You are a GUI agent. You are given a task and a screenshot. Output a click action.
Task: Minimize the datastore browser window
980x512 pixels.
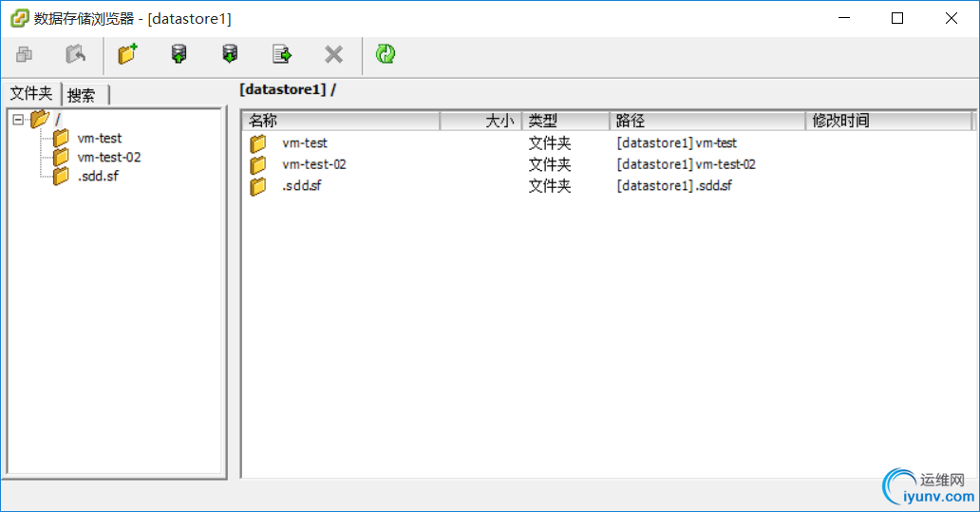844,18
